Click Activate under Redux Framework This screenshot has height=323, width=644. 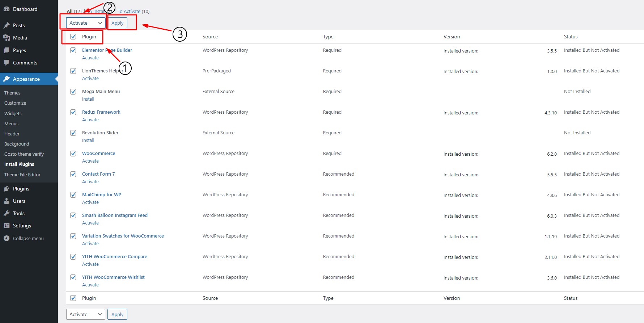90,119
